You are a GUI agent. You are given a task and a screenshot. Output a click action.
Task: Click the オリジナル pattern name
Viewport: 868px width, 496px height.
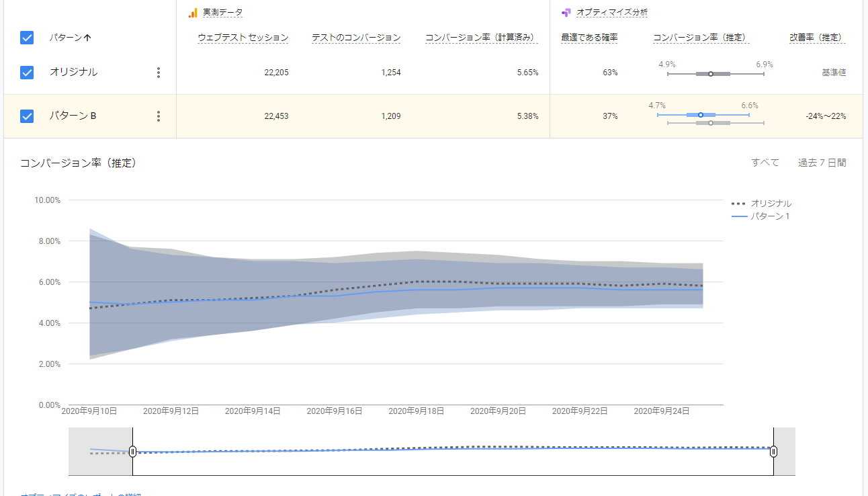click(73, 72)
